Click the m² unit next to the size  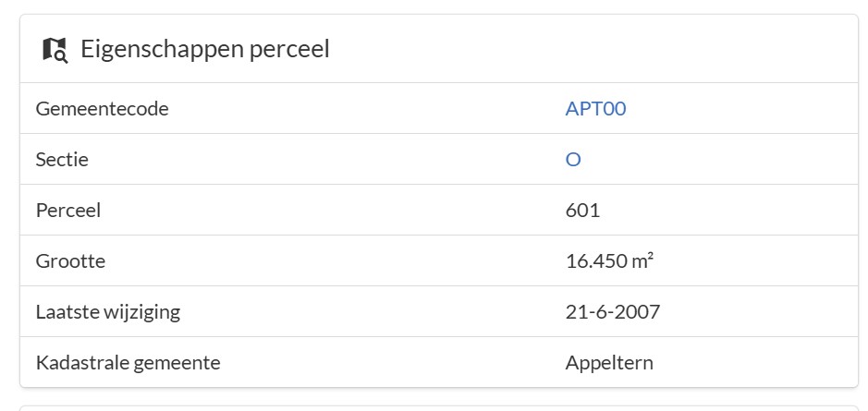pyautogui.click(x=643, y=261)
